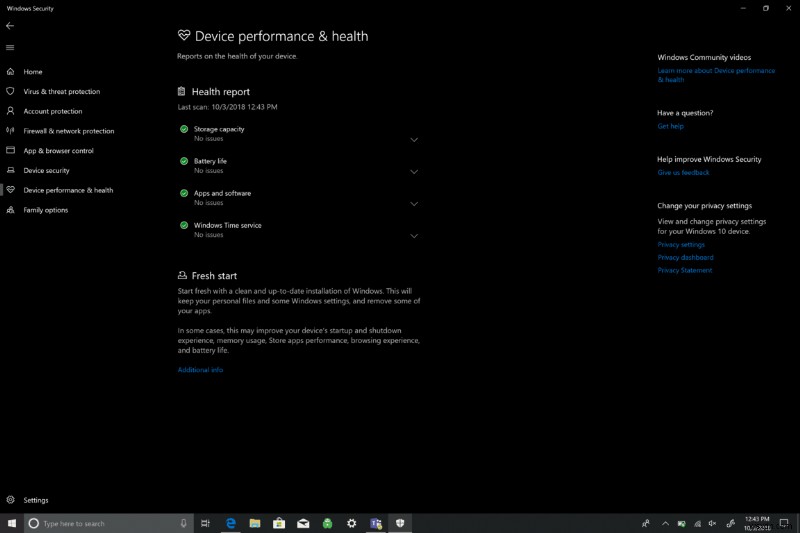Click the Apps and software label
Viewport: 800px width, 533px height.
(x=222, y=193)
